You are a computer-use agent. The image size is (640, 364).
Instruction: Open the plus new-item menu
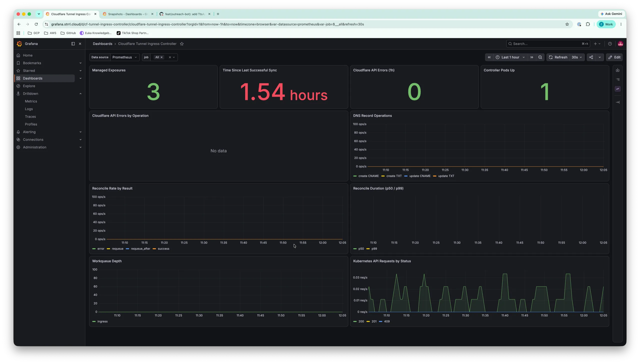pos(597,44)
